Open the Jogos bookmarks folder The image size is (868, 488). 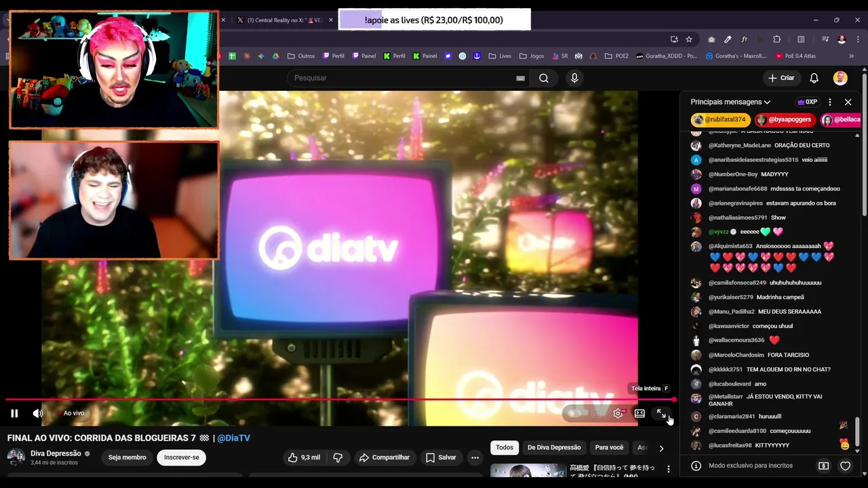pyautogui.click(x=532, y=56)
